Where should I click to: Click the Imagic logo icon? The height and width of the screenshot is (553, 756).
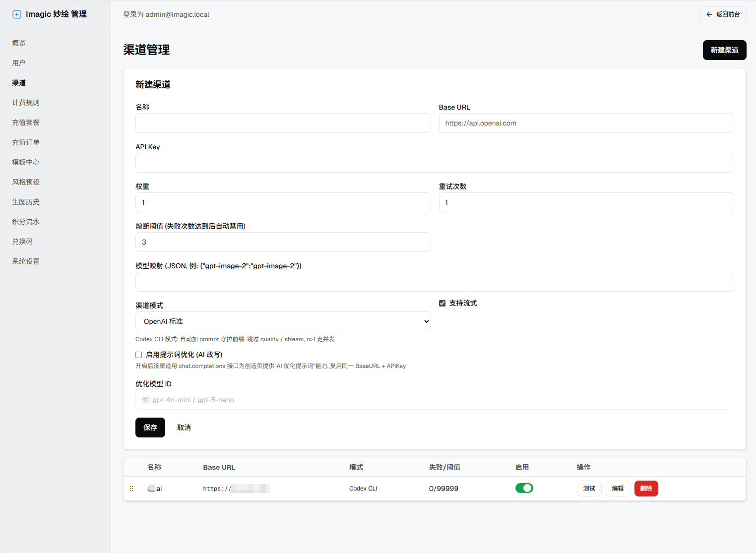(17, 14)
